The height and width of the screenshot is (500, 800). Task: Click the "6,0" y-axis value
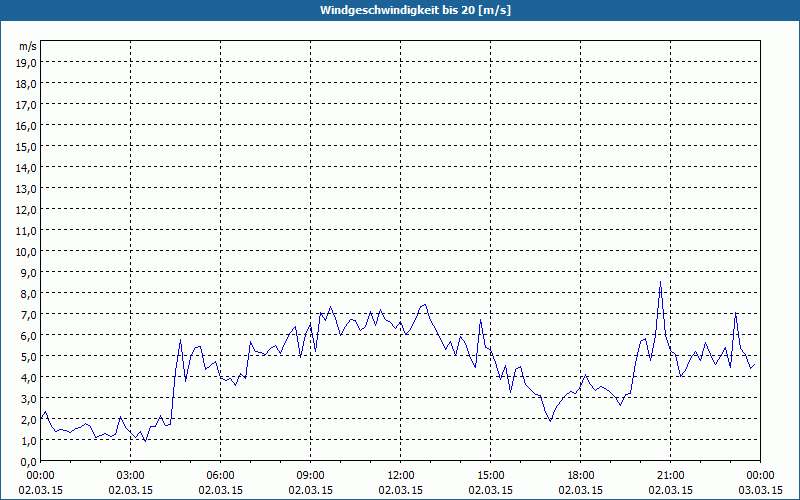pos(29,336)
